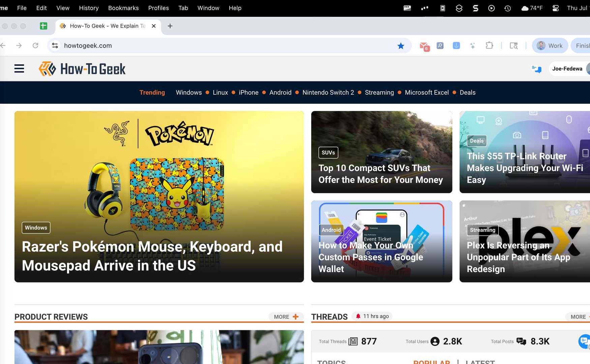Open the Streaming trending link
Image resolution: width=590 pixels, height=364 pixels.
tap(379, 92)
